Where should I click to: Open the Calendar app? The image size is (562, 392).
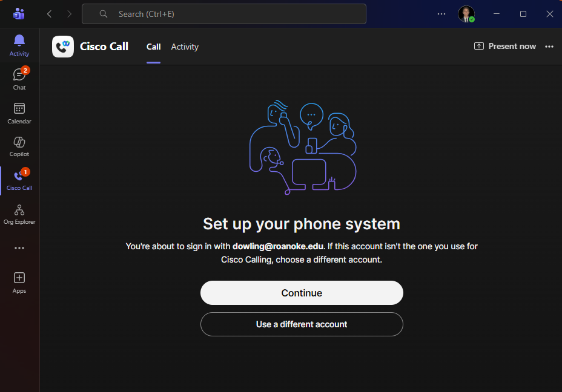point(19,113)
